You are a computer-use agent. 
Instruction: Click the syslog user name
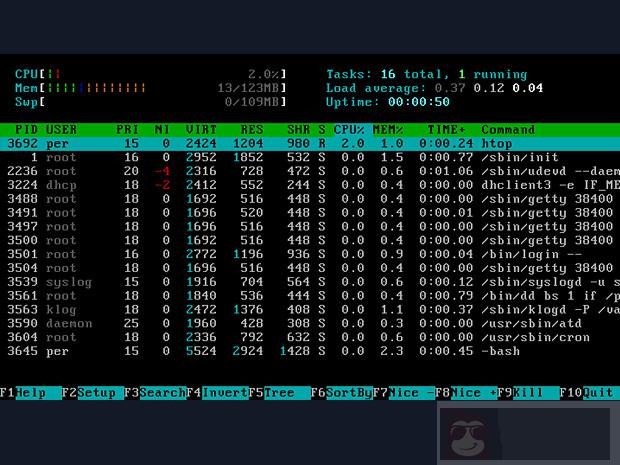tap(69, 282)
